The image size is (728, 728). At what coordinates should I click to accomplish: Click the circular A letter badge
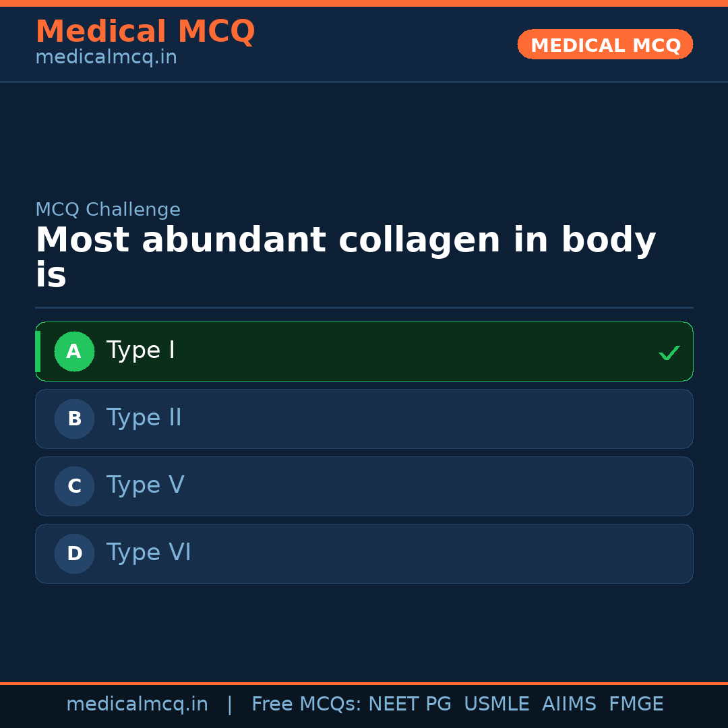pos(74,351)
